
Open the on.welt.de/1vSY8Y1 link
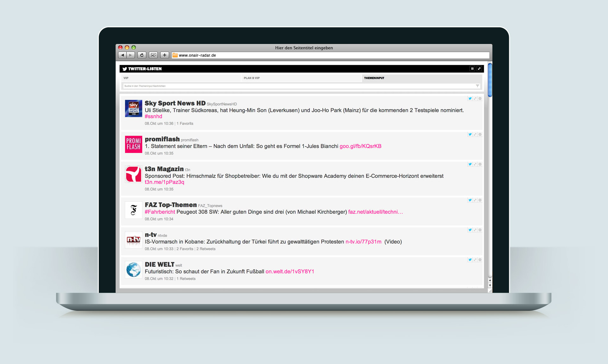click(x=290, y=272)
